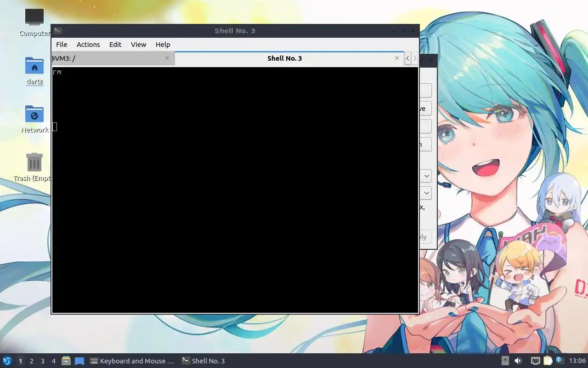The image size is (588, 368).
Task: Launch the file manager from the panel
Action: pos(66,361)
